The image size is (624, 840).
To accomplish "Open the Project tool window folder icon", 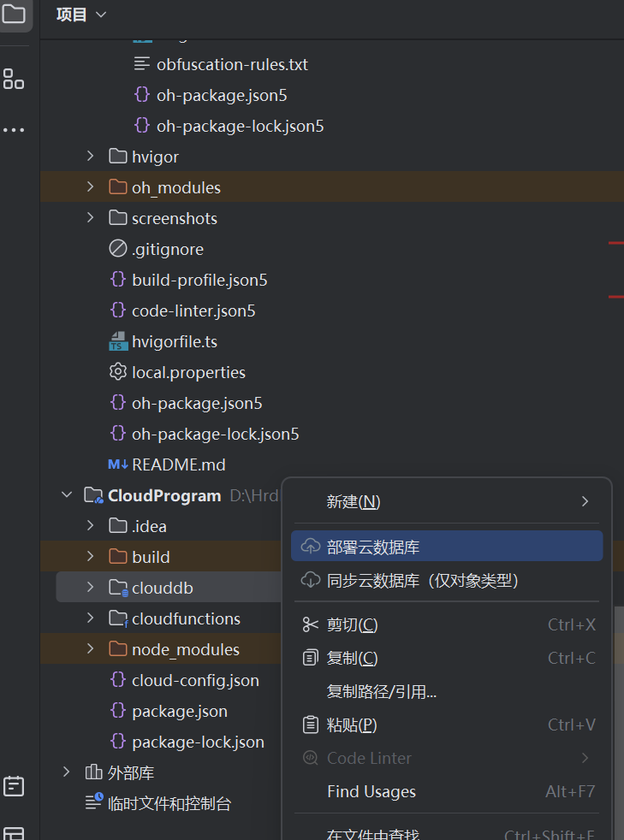I will click(x=14, y=14).
